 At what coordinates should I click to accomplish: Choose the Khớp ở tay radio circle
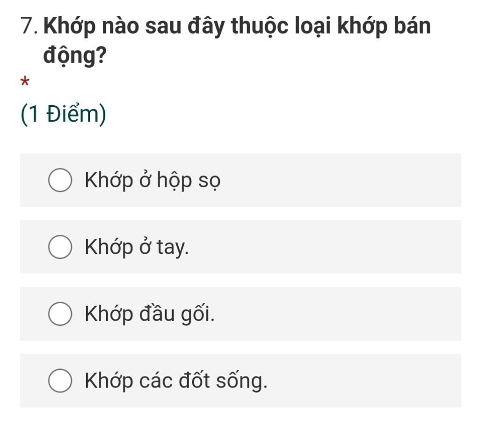(x=60, y=248)
